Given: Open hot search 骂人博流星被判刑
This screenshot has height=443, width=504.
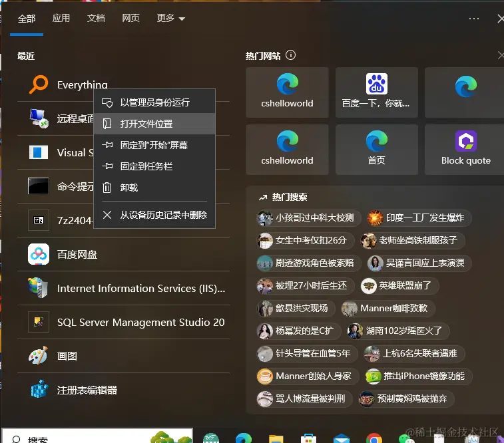Looking at the screenshot, I should coord(304,398).
